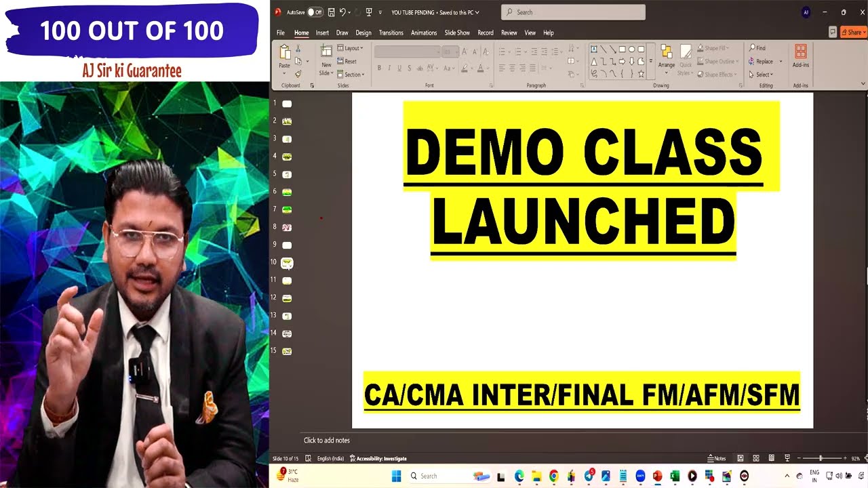Click the zoom slider in status bar

[821, 458]
